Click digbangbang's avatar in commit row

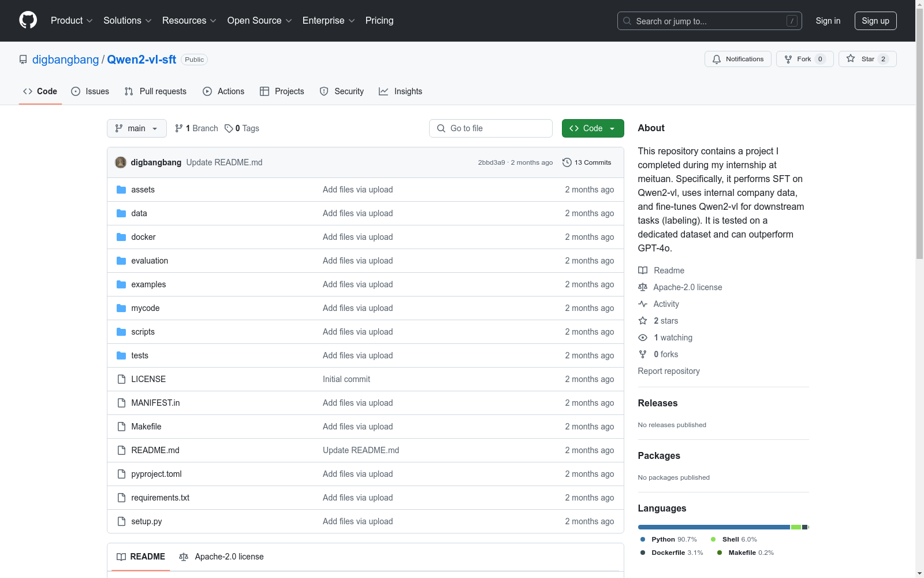(121, 162)
